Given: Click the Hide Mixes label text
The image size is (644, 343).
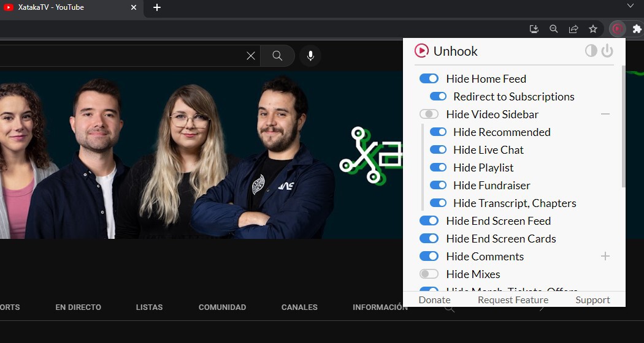Looking at the screenshot, I should coord(473,274).
